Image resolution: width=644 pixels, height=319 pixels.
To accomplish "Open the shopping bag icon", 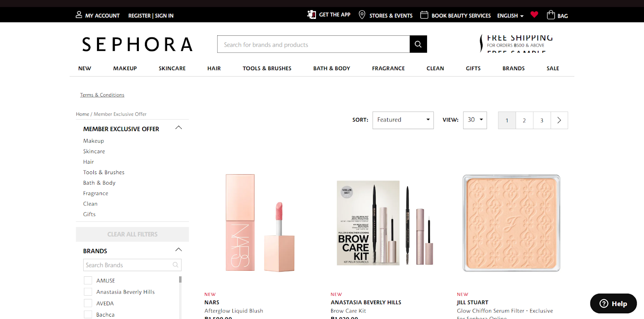I will click(x=551, y=15).
